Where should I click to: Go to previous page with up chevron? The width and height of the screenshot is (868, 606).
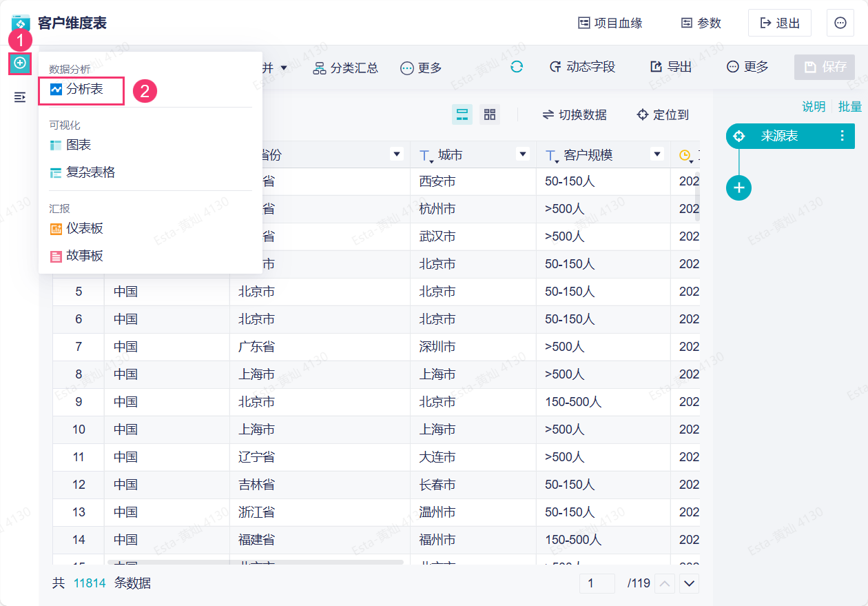665,584
